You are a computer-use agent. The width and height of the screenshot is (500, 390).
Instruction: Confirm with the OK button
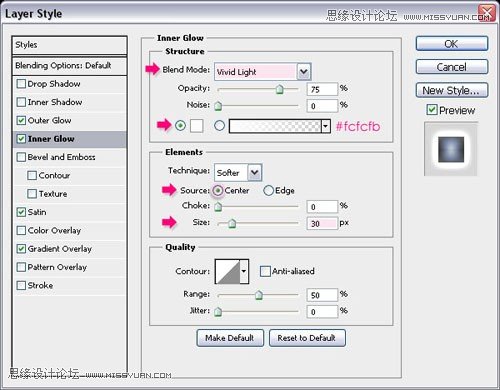point(452,44)
